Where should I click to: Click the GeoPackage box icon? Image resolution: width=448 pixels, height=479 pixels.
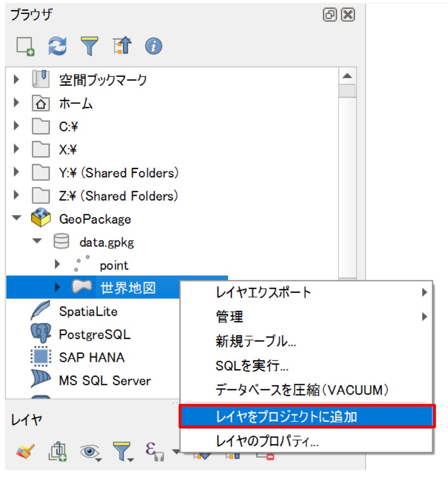coord(41,218)
